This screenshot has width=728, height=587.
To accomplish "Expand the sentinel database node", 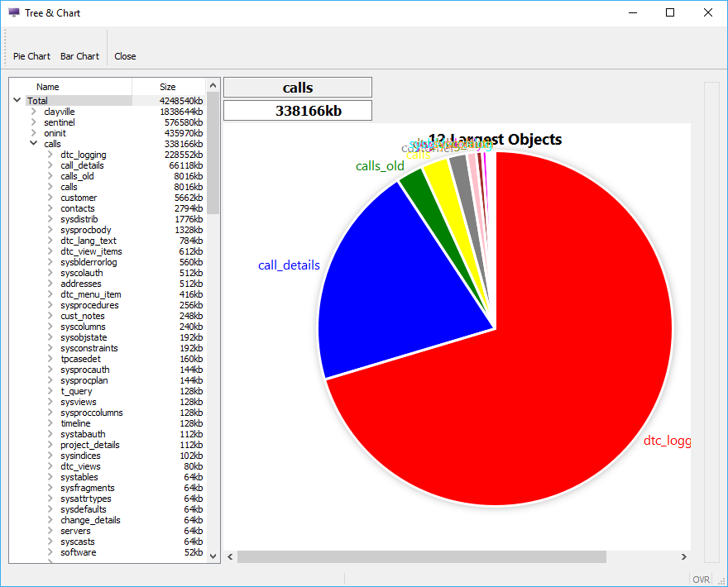I will coord(34,122).
